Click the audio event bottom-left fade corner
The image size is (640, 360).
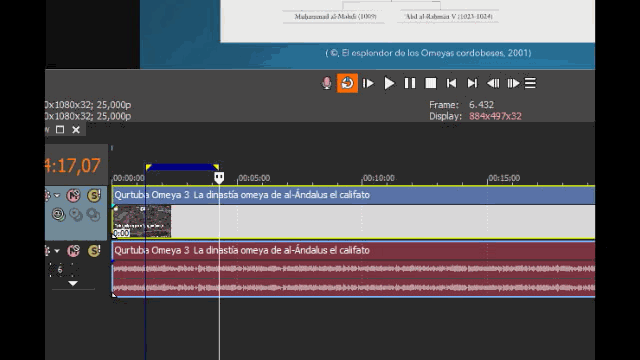pyautogui.click(x=114, y=295)
